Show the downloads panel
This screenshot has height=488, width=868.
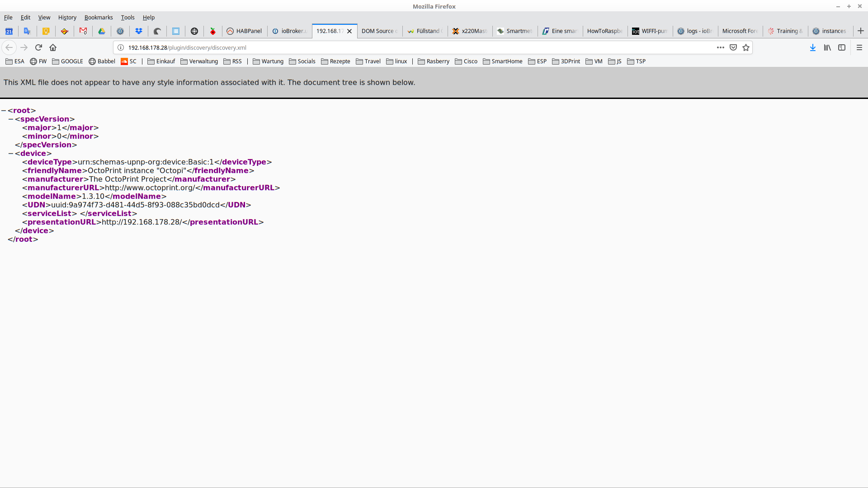[x=813, y=47]
